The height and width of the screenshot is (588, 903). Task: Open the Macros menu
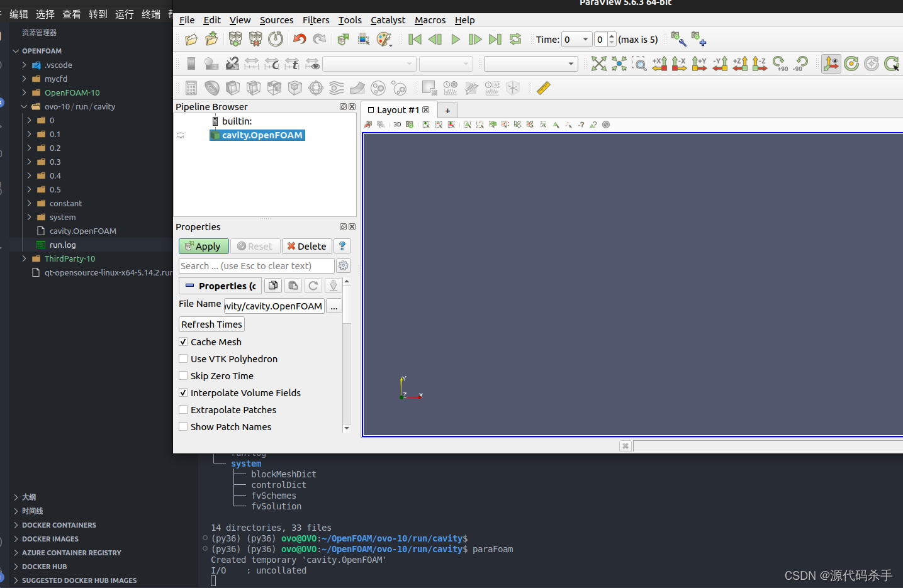(430, 20)
